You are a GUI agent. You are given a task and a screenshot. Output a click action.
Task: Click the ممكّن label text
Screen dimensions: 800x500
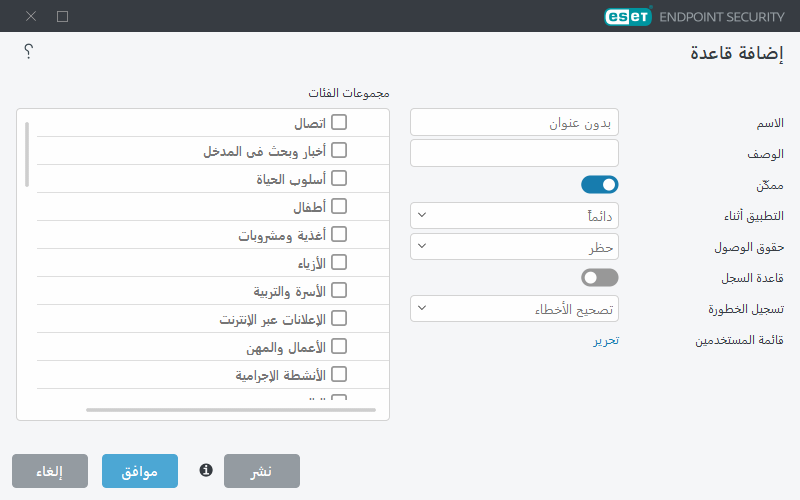tap(770, 185)
